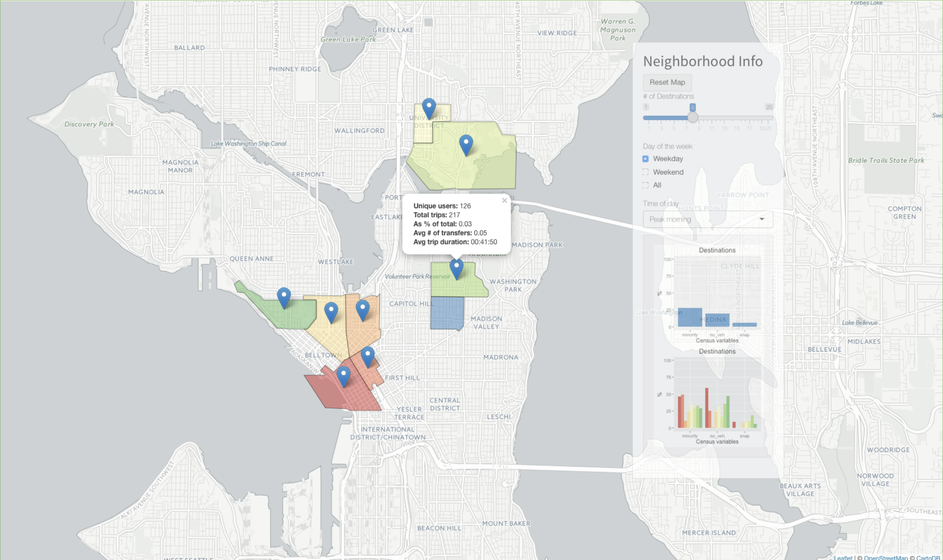Click the marker in the orange polygon near Capitol Hill

click(x=362, y=309)
